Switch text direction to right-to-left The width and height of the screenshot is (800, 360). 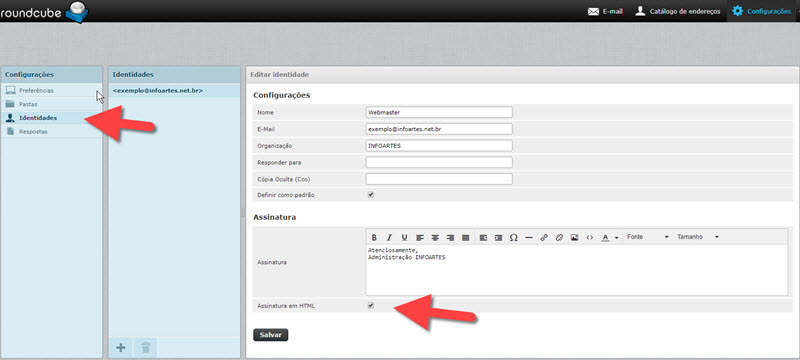[498, 238]
